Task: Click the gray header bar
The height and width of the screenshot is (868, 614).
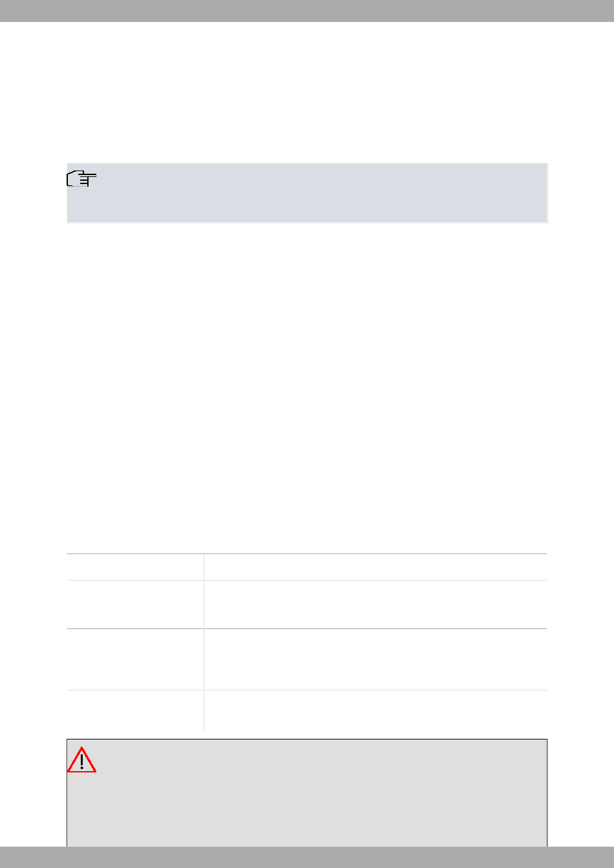Action: 307,11
